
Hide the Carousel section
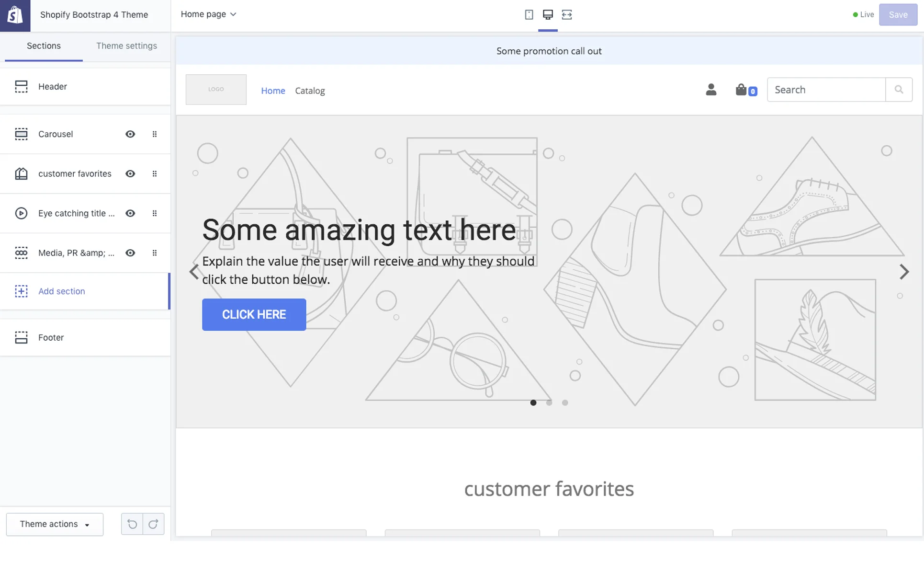130,134
